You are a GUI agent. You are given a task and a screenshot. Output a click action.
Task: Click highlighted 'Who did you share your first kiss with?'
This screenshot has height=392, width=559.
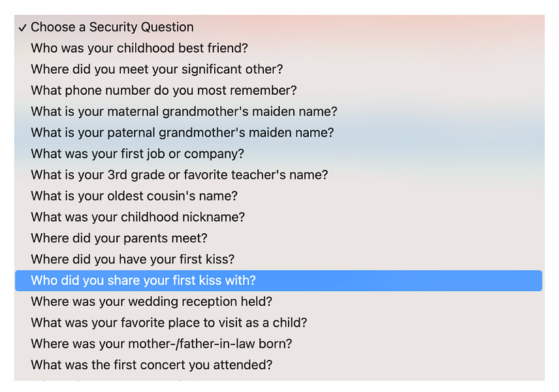[x=279, y=280]
